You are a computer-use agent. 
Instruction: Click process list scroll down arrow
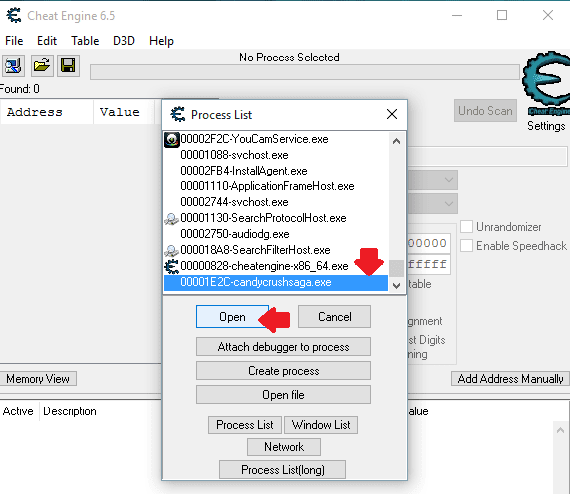(397, 286)
